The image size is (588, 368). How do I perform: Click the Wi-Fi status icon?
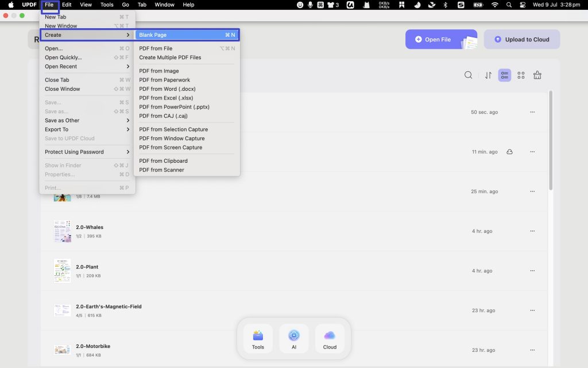[494, 5]
